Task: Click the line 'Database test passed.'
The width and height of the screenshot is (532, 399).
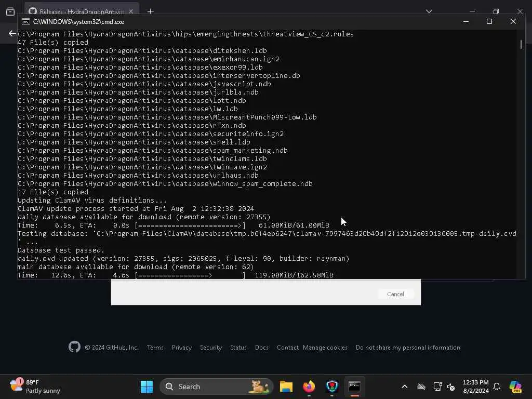Action: click(61, 250)
